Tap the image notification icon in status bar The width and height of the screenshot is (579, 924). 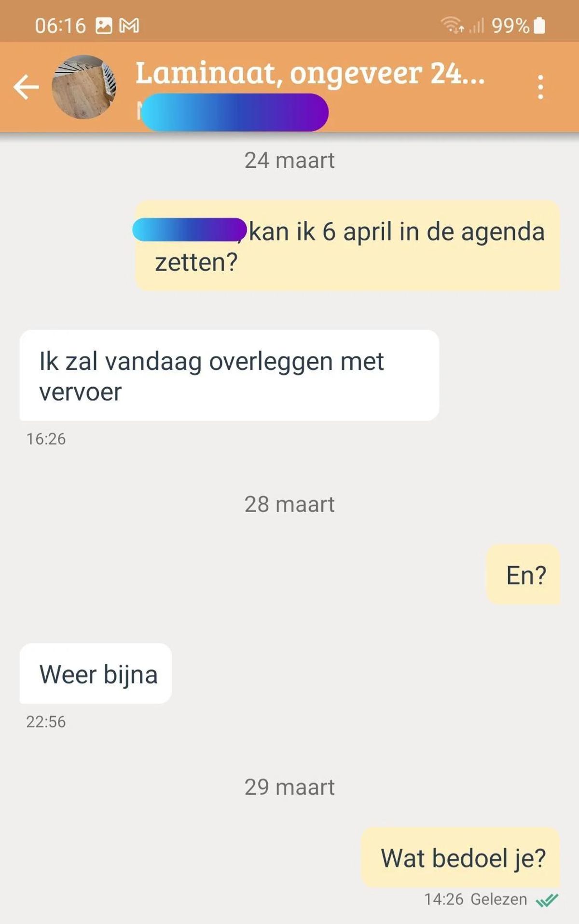click(104, 26)
